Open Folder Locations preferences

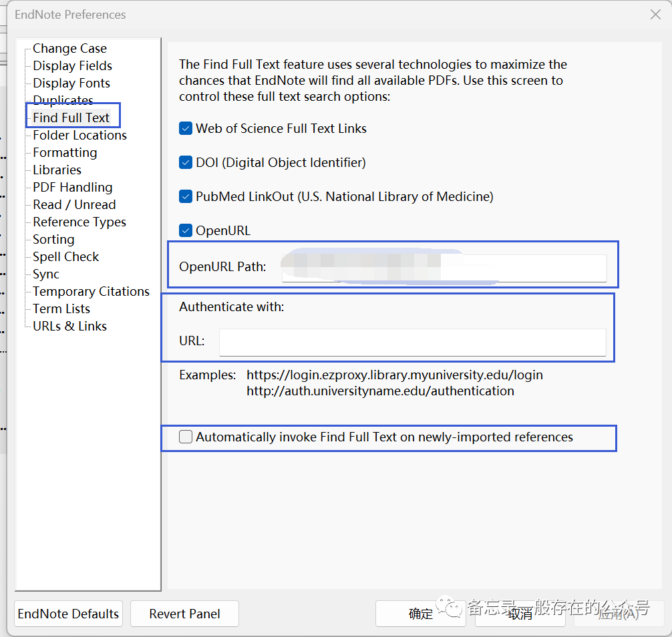pyautogui.click(x=79, y=136)
